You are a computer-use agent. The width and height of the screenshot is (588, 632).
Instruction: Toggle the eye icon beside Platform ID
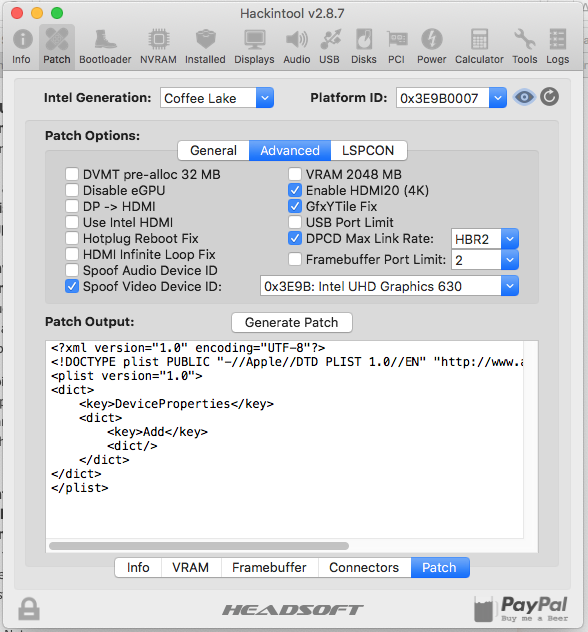[524, 97]
